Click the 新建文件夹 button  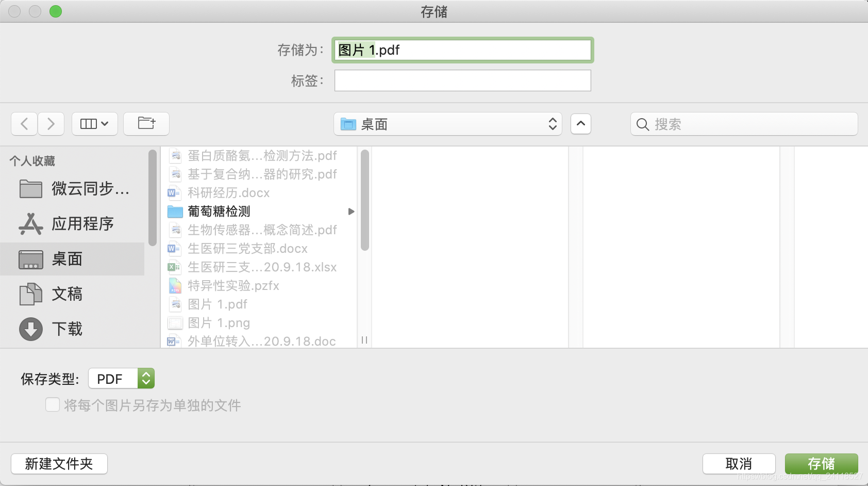[59, 464]
